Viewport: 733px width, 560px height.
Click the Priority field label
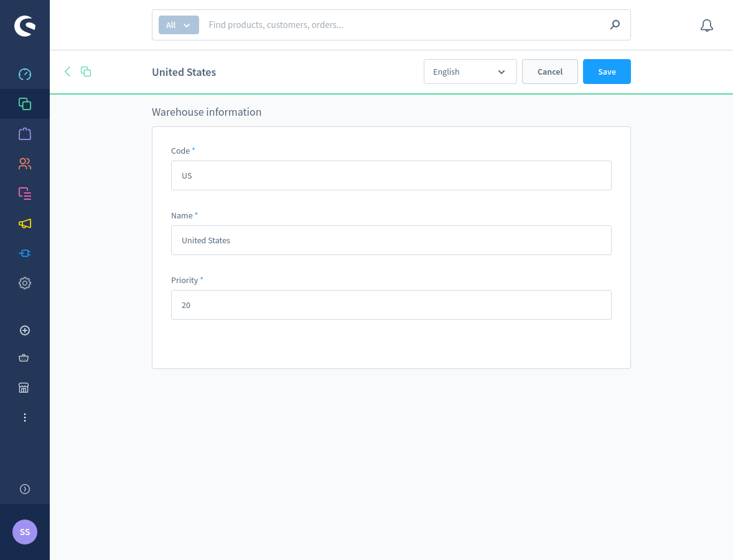click(185, 281)
